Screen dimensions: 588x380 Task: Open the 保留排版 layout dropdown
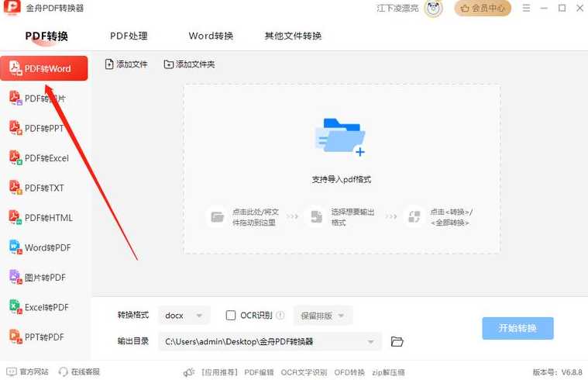[x=323, y=316]
